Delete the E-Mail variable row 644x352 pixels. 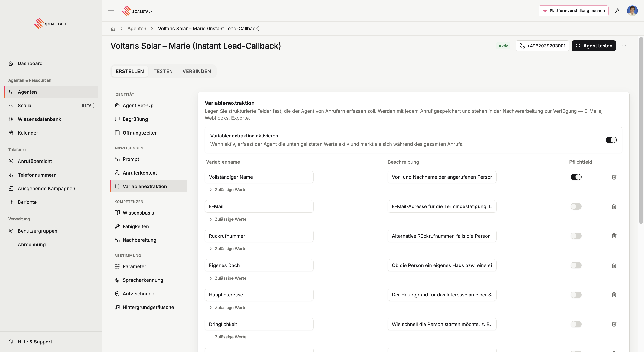(x=614, y=207)
